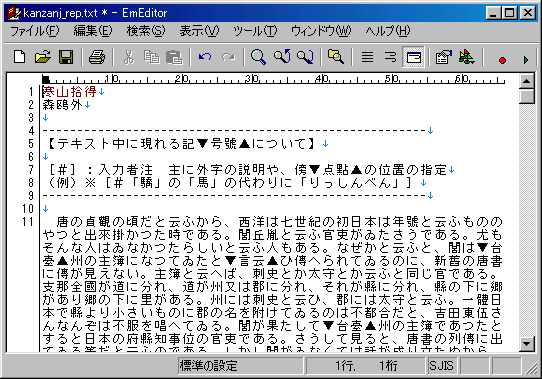The height and width of the screenshot is (379, 542).
Task: Open a file with the folder icon
Action: click(43, 57)
